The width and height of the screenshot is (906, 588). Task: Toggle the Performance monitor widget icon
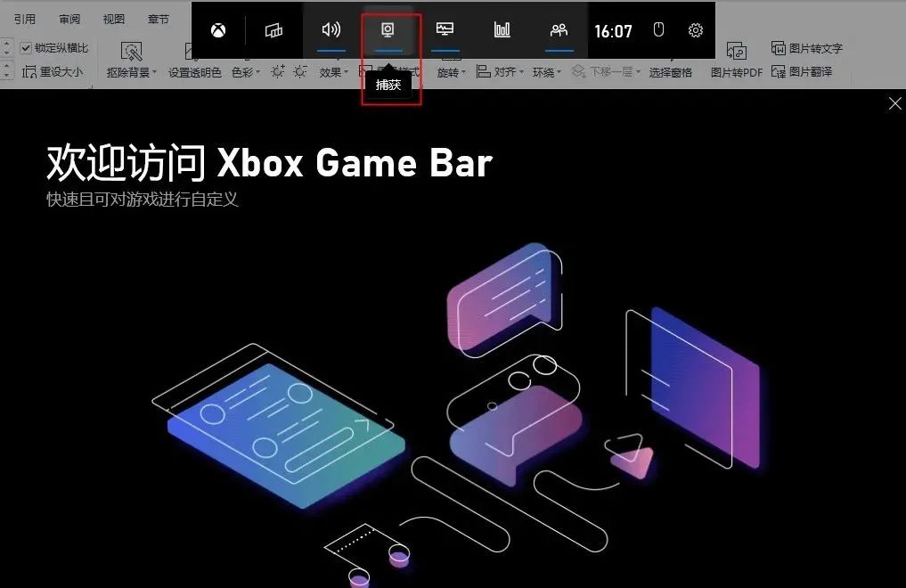[x=445, y=29]
